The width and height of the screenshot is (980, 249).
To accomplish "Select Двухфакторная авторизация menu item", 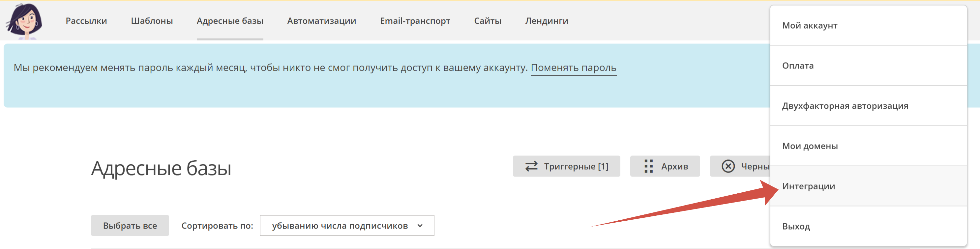I will 845,106.
